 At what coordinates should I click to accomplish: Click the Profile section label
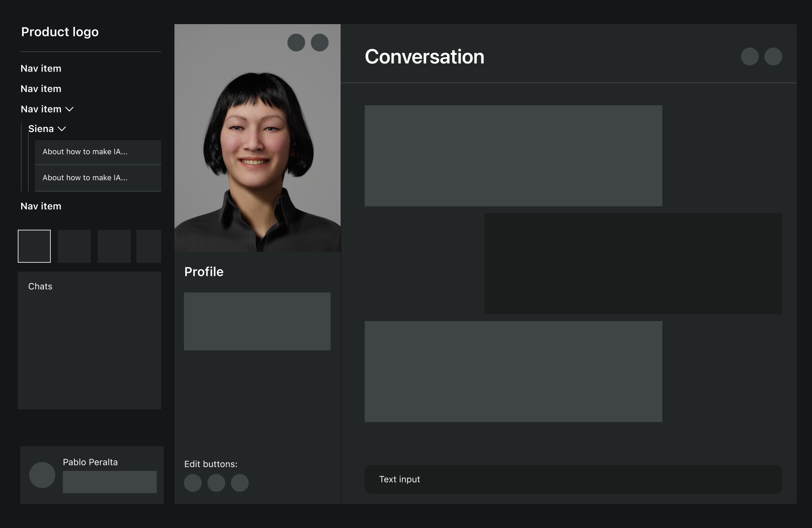tap(203, 271)
